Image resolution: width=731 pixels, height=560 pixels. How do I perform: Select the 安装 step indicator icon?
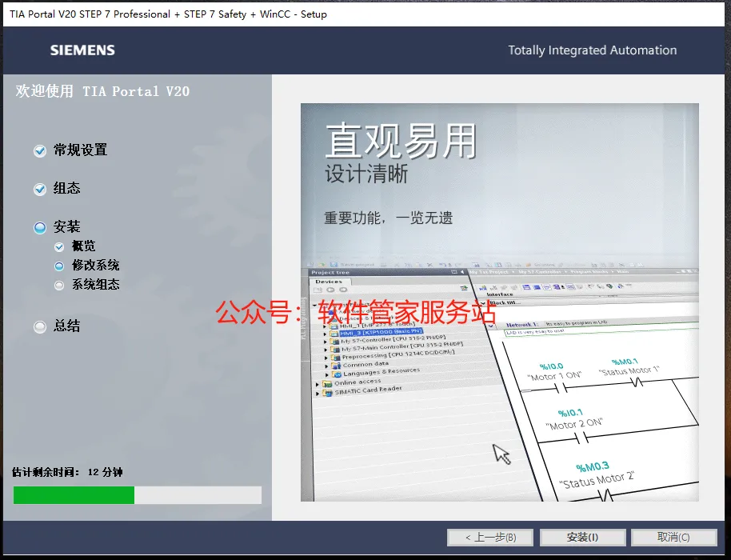(40, 227)
